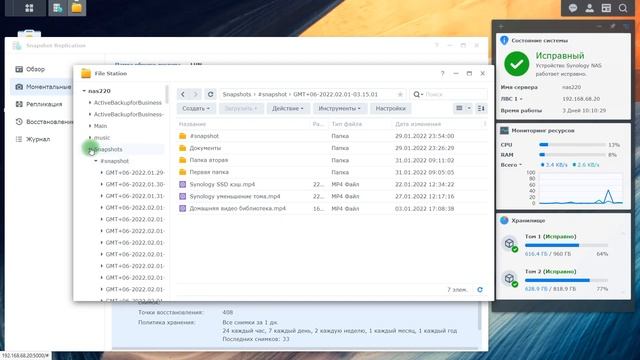Expand ActiveBackupforBusiness tree folder

coord(90,102)
